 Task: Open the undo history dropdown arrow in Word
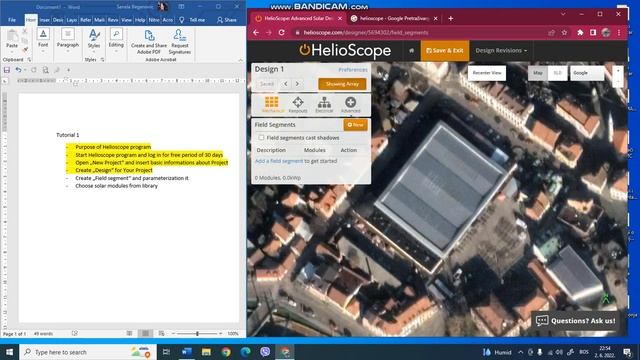(x=24, y=70)
